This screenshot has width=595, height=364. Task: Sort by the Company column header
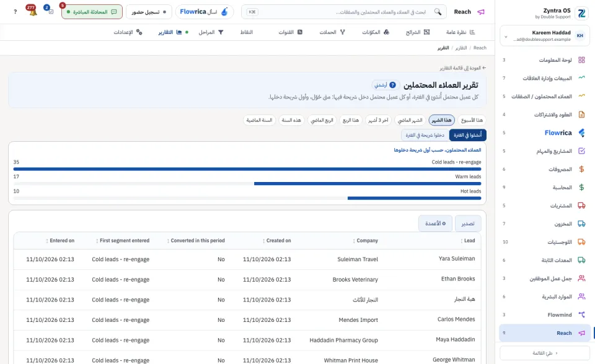coord(365,240)
